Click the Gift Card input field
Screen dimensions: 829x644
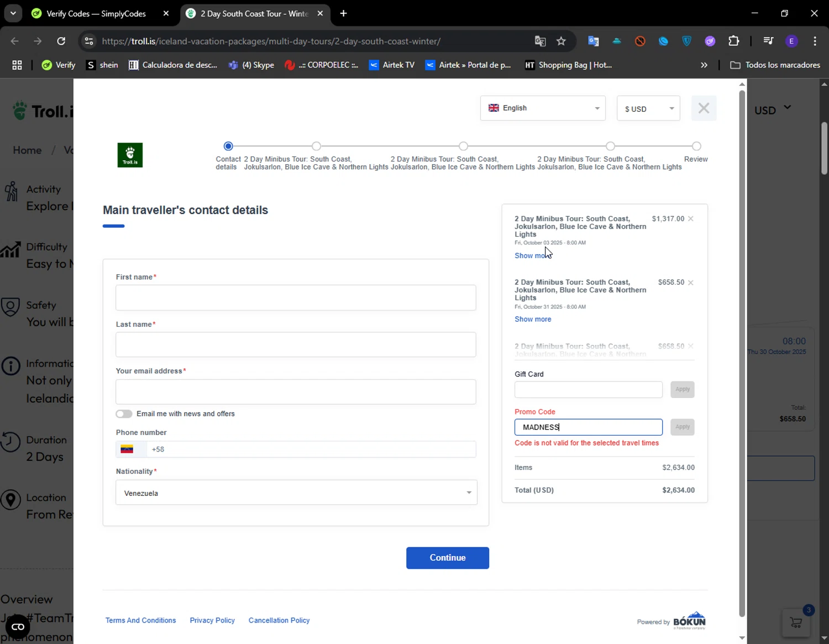tap(589, 389)
